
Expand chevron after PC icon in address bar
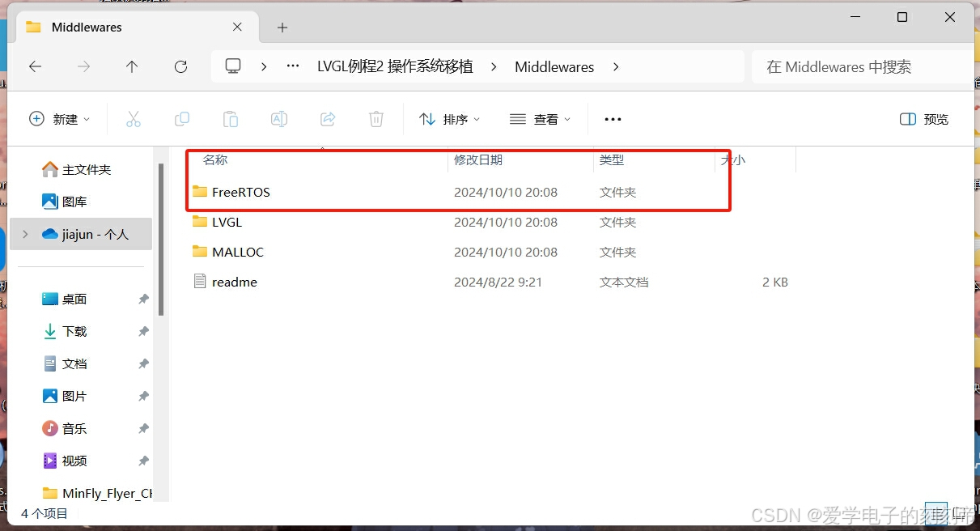pyautogui.click(x=264, y=66)
